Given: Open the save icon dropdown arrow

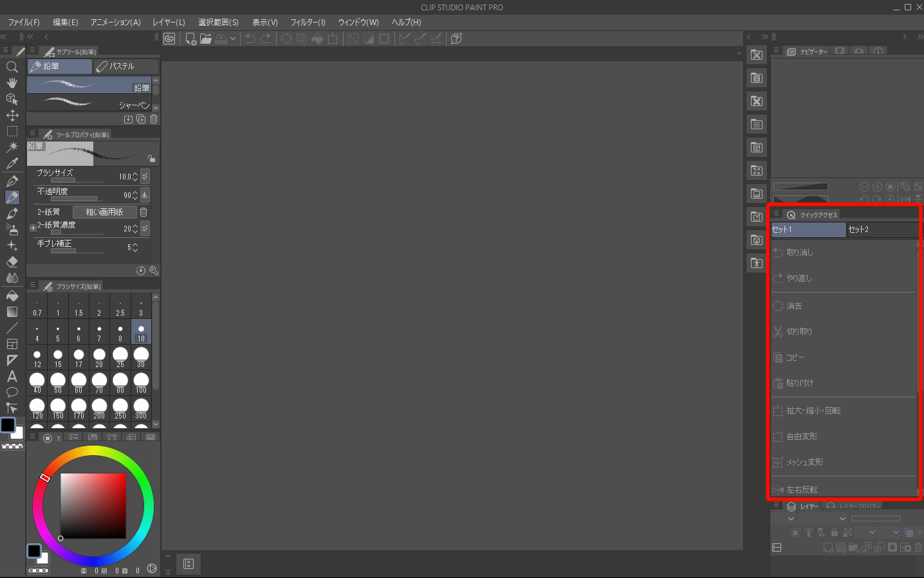Looking at the screenshot, I should coord(233,39).
